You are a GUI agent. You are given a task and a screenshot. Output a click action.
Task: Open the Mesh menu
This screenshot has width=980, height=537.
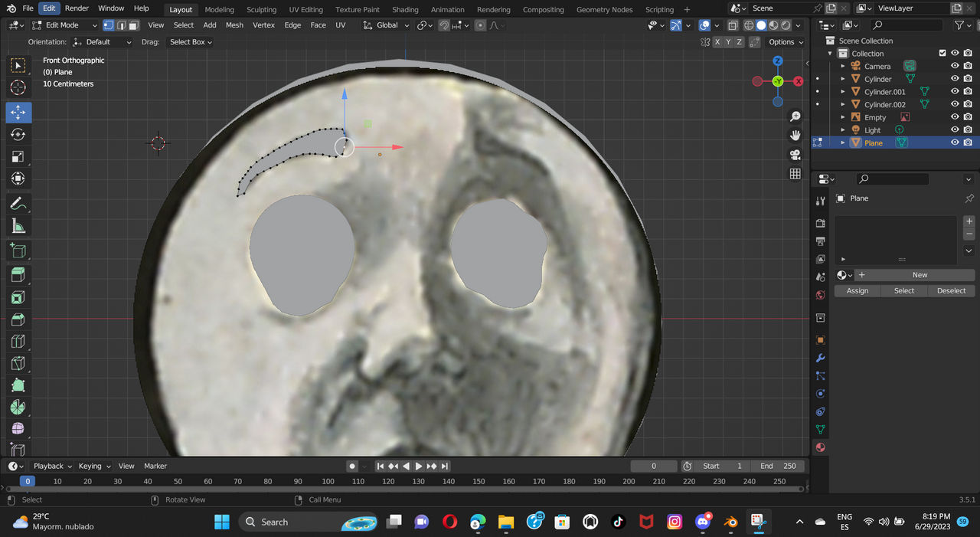(234, 25)
